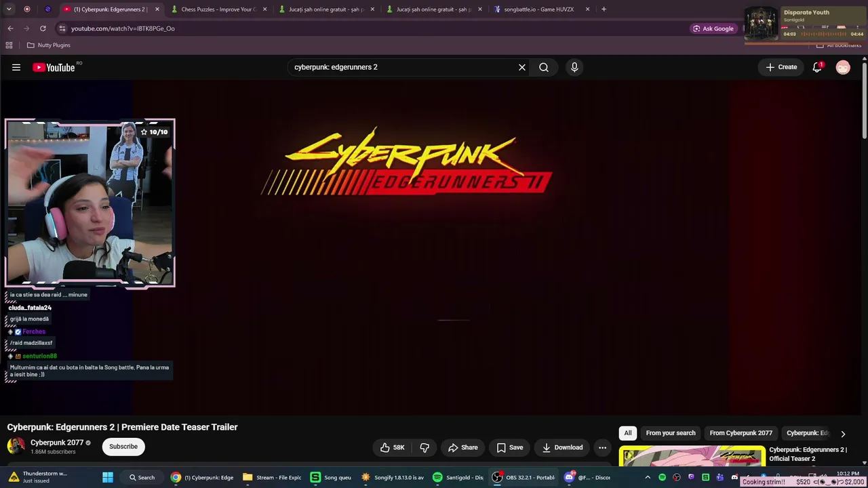Screen dimensions: 868x488
Task: Select the All filter chip
Action: point(628,433)
